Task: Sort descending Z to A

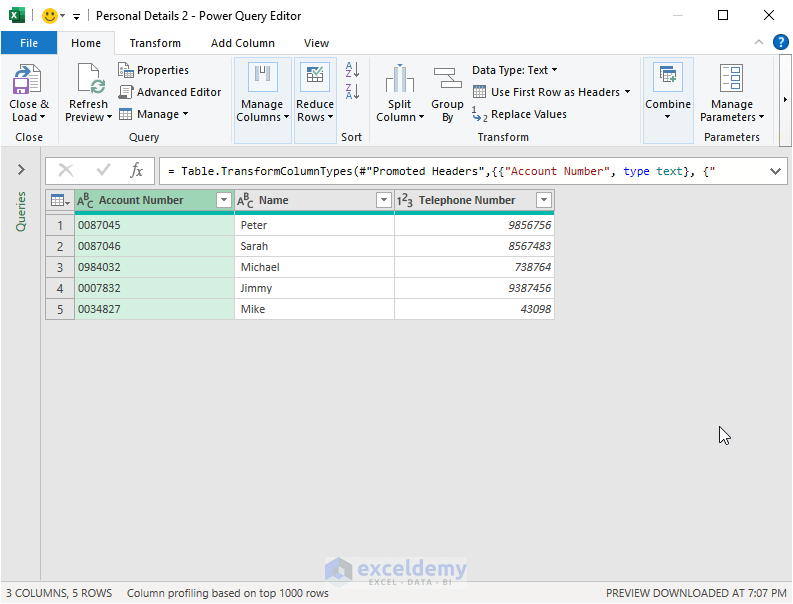Action: click(352, 92)
